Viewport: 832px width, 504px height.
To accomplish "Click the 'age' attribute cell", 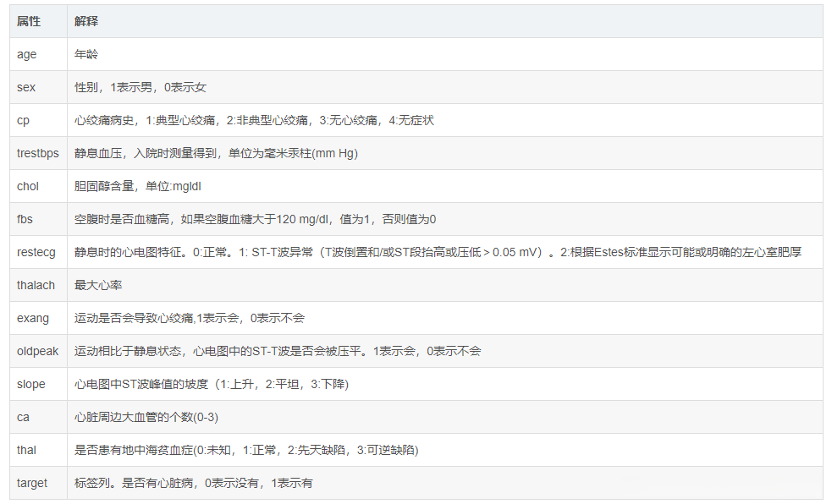I will [x=38, y=54].
